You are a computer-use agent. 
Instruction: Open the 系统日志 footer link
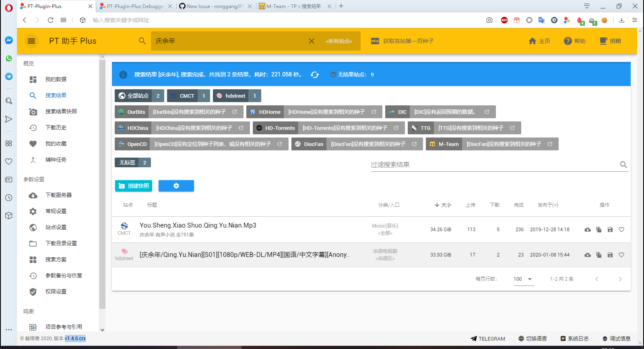pyautogui.click(x=575, y=339)
